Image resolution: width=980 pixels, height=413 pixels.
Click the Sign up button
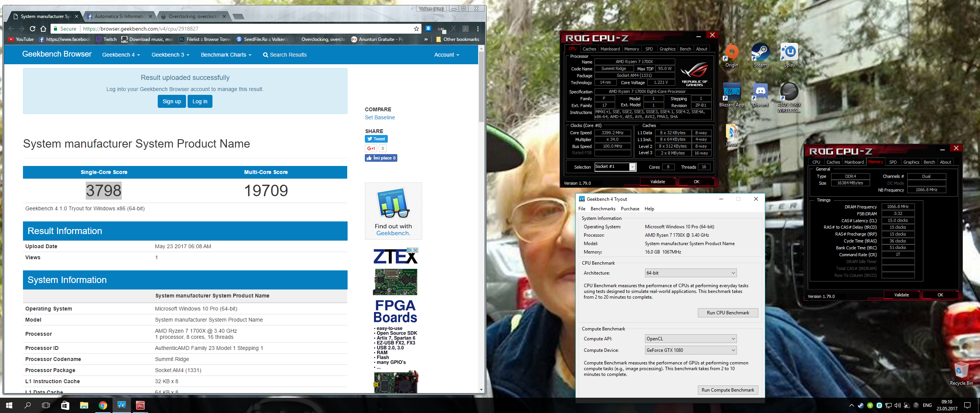(x=172, y=101)
